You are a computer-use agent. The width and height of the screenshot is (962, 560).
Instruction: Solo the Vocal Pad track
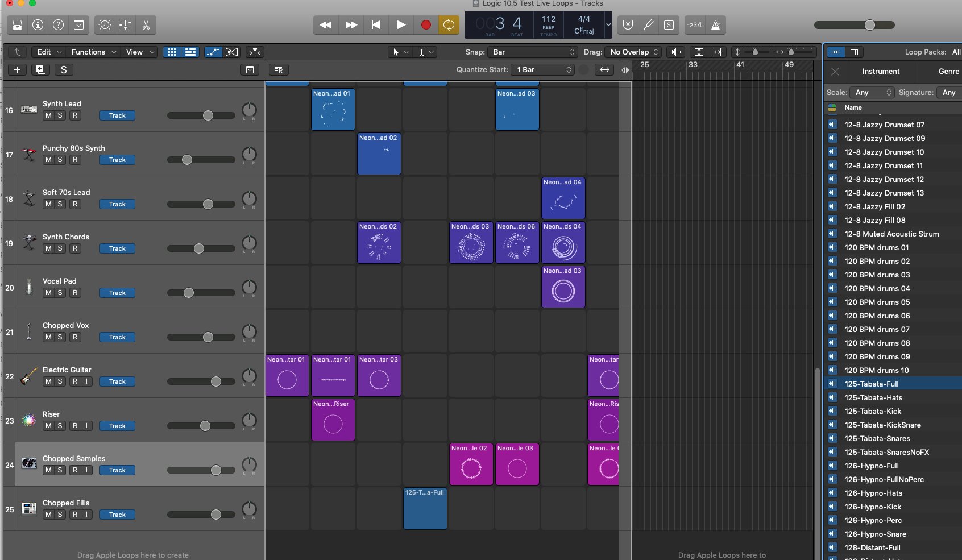click(x=60, y=293)
